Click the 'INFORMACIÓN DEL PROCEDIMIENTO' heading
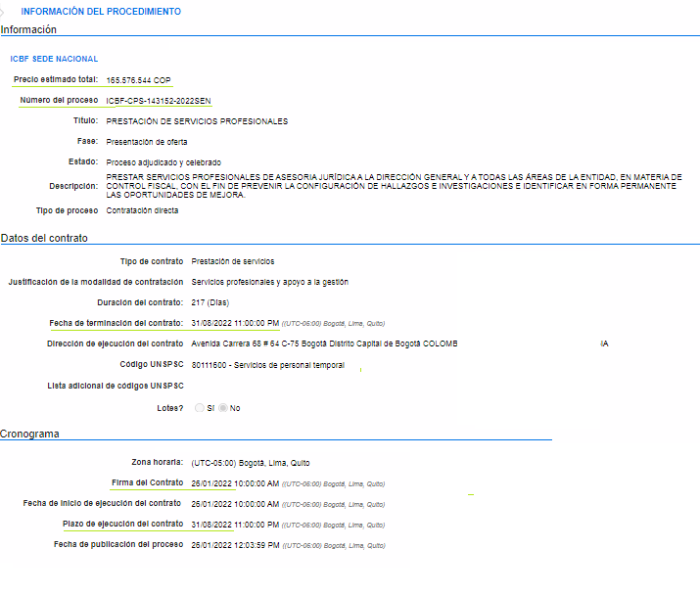 (101, 12)
